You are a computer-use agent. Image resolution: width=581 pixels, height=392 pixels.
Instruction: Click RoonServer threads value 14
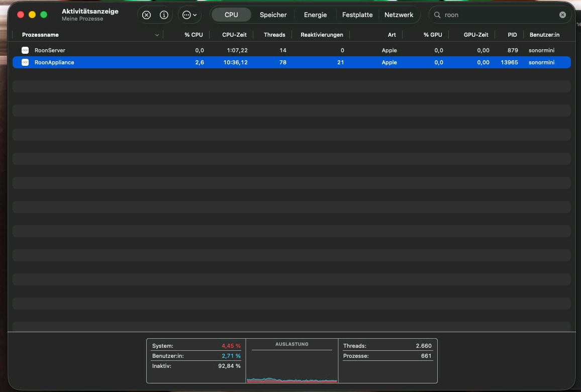click(x=283, y=50)
